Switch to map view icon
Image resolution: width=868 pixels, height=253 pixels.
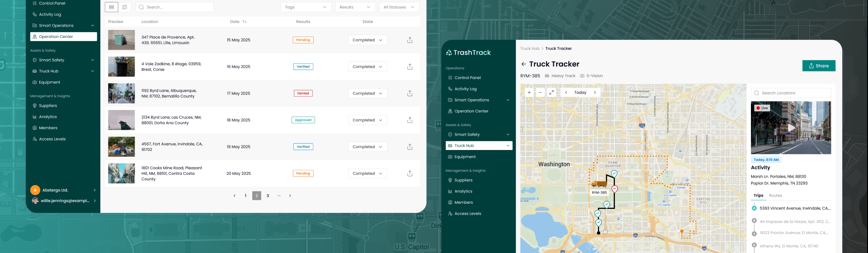click(x=124, y=7)
